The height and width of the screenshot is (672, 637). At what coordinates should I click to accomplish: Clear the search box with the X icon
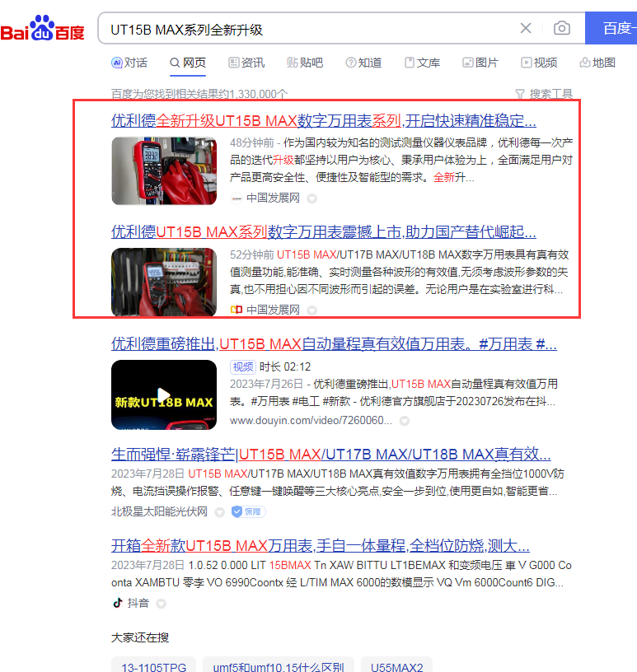[x=526, y=28]
